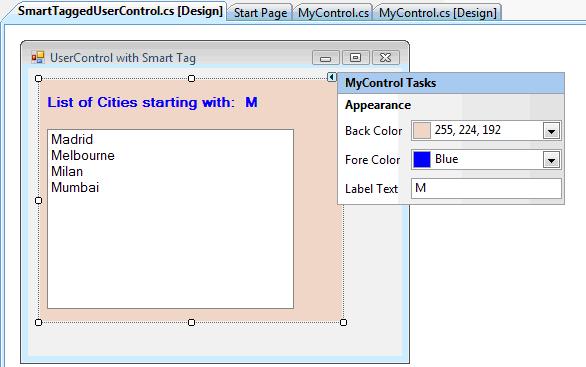This screenshot has width=586, height=367.
Task: Click the Label Text input field
Action: coord(486,188)
